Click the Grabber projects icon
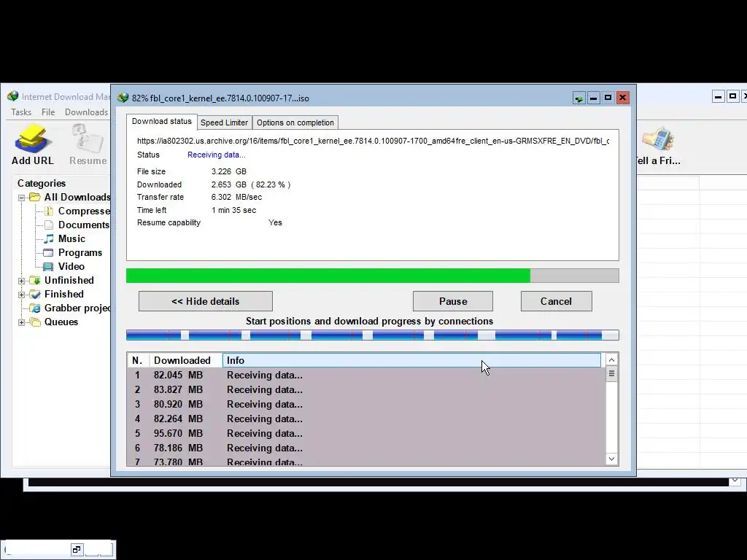The width and height of the screenshot is (747, 560). 35,308
